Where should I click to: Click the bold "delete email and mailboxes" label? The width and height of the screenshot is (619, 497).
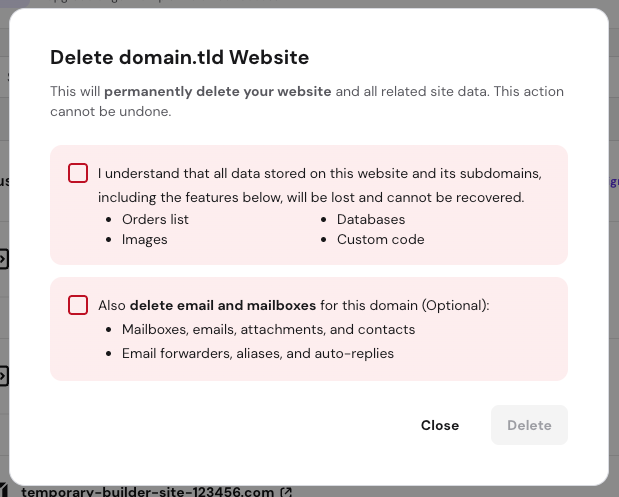click(x=223, y=305)
